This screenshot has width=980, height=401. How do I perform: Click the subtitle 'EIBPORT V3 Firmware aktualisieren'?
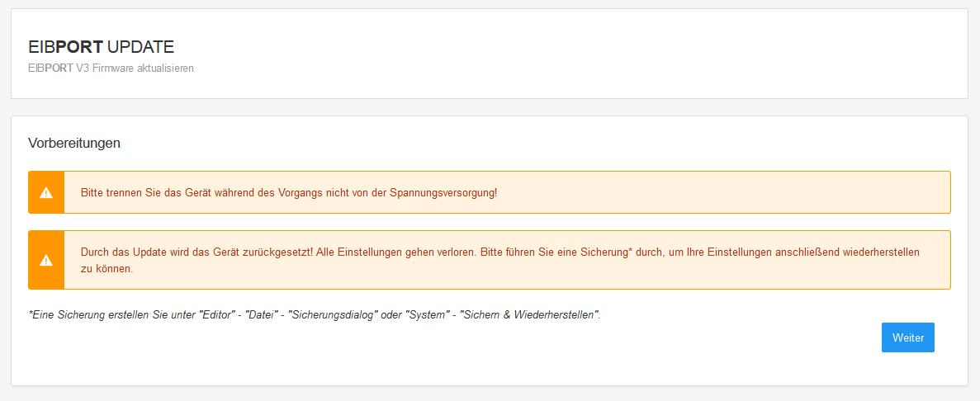click(x=111, y=68)
